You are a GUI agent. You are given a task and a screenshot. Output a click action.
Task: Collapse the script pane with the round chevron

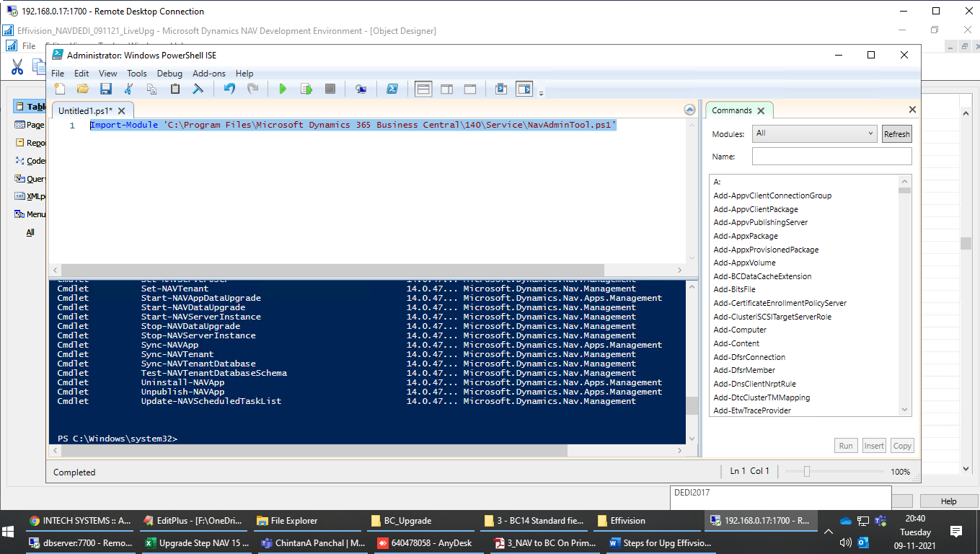689,110
